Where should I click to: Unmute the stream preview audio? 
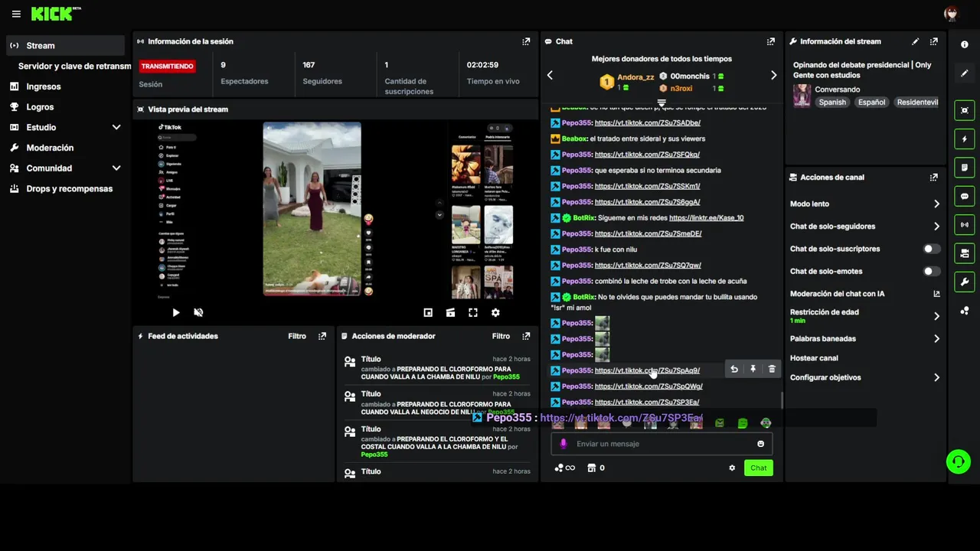click(198, 312)
